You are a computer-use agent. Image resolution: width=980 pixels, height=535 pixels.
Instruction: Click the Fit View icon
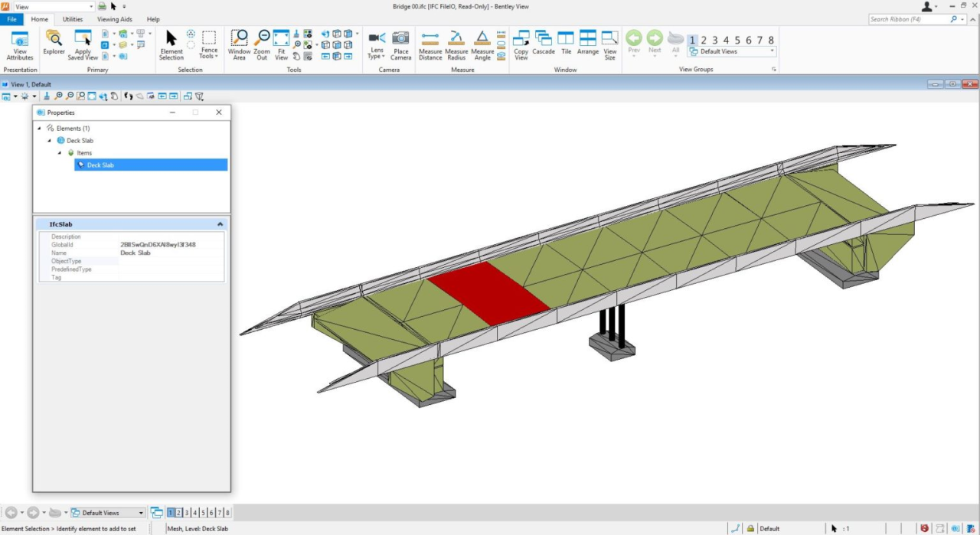click(281, 44)
